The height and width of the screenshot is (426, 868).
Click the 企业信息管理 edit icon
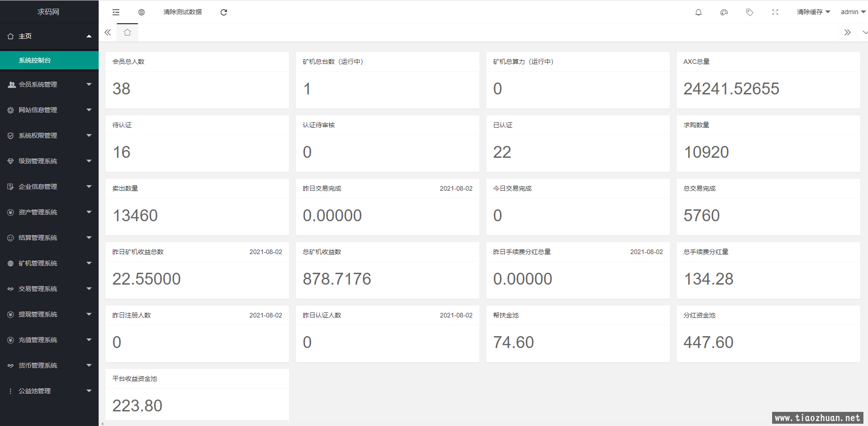pos(11,187)
